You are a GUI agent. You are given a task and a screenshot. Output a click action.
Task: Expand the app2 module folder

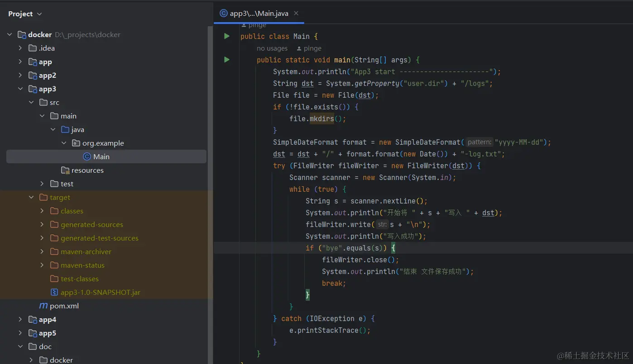click(20, 75)
